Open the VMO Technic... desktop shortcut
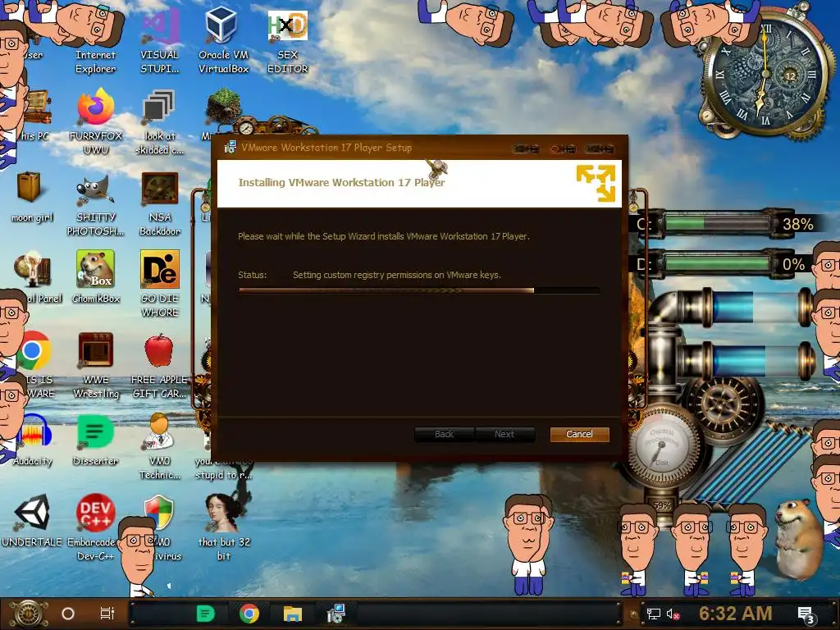Screen dimensions: 840x630 pyautogui.click(x=160, y=447)
